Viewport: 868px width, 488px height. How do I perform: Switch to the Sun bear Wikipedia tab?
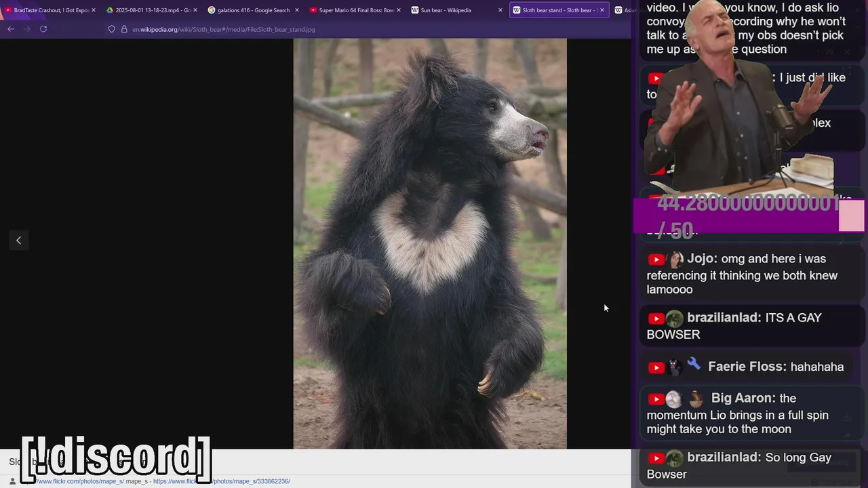pos(456,10)
